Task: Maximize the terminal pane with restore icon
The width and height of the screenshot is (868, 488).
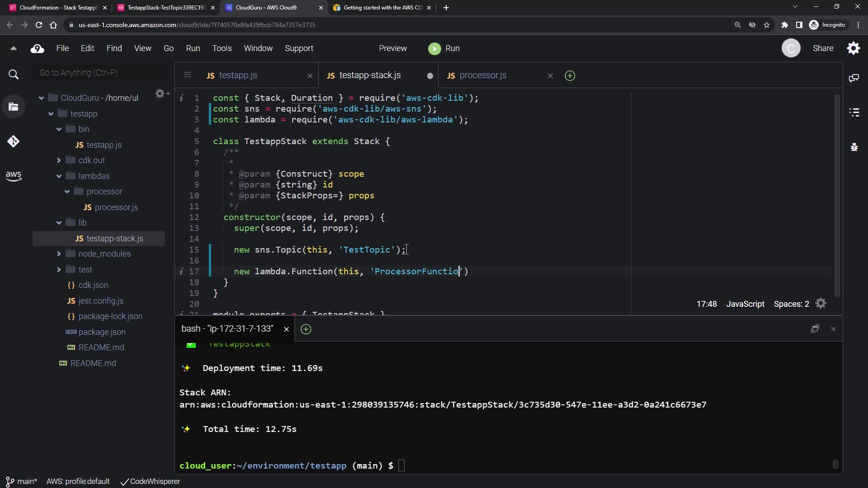Action: (815, 329)
